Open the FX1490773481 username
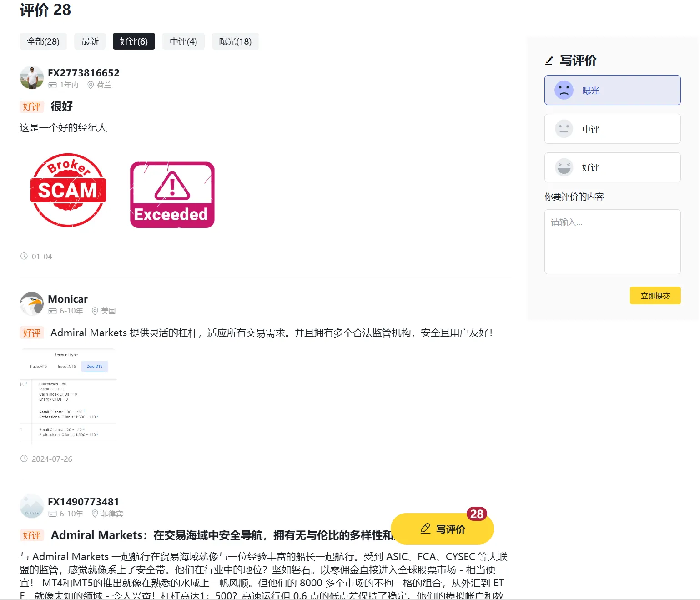This screenshot has height=600, width=700. [x=84, y=502]
